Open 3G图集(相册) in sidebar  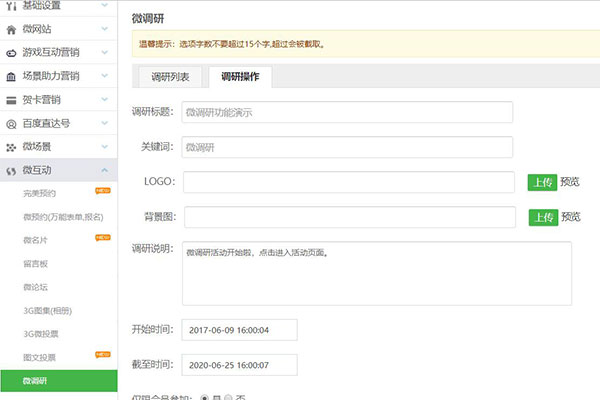47,311
